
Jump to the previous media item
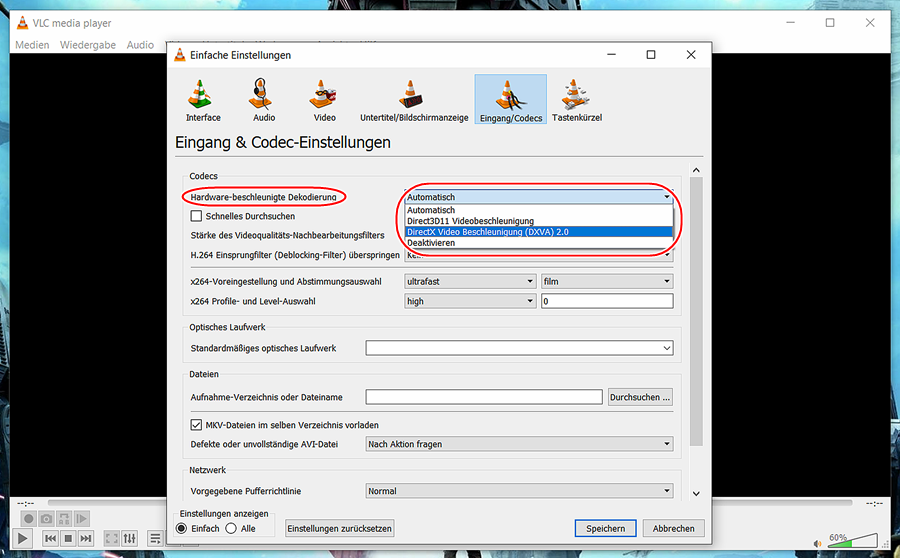click(51, 538)
